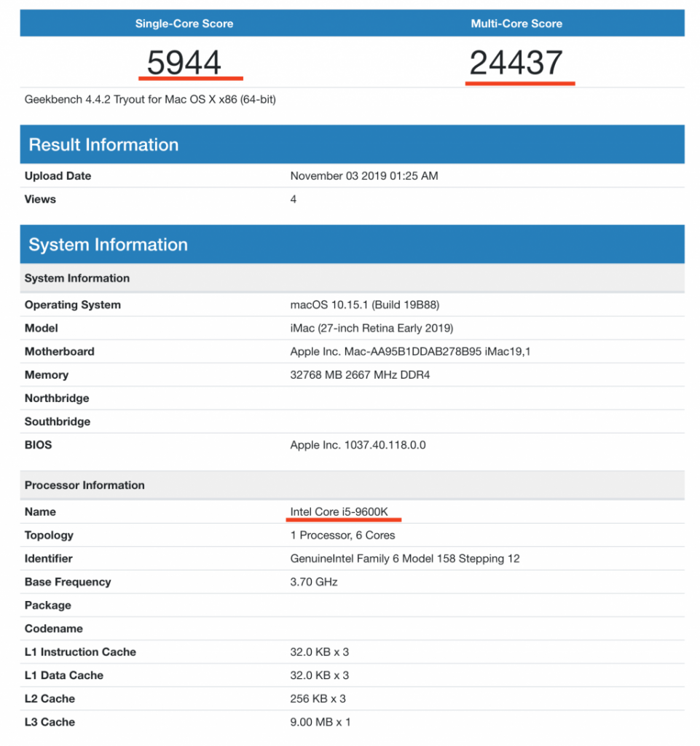Select the "9.00 MB x 1" cache value
Image resolution: width=700 pixels, height=746 pixels.
point(320,722)
